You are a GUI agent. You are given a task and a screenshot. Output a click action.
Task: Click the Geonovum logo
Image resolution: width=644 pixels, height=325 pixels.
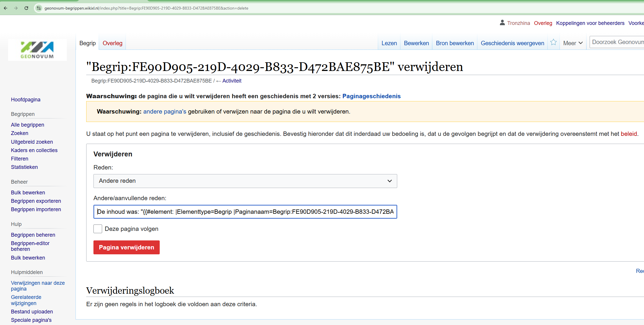(x=37, y=50)
